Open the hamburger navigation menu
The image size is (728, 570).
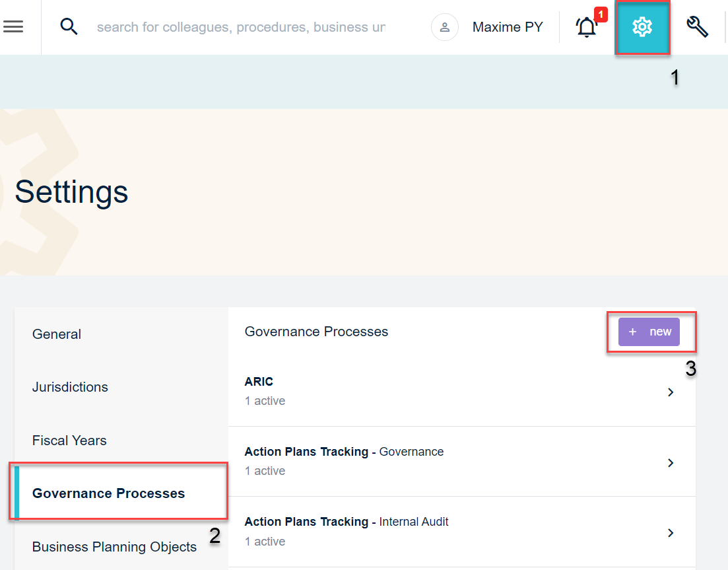tap(13, 26)
